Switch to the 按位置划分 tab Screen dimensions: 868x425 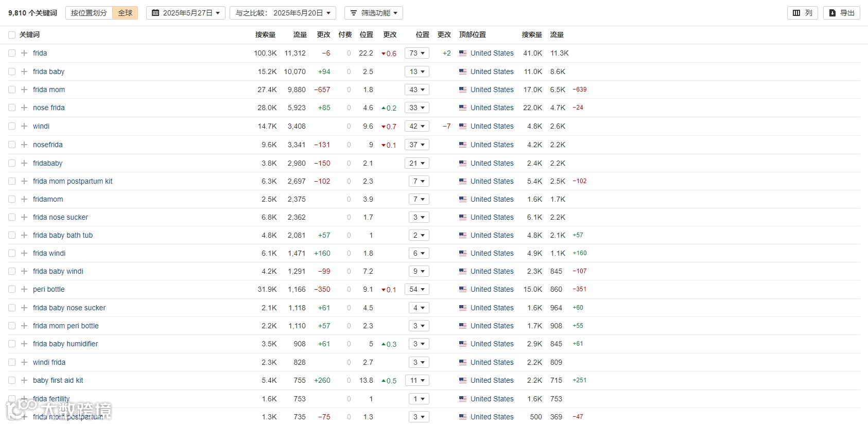pyautogui.click(x=89, y=13)
